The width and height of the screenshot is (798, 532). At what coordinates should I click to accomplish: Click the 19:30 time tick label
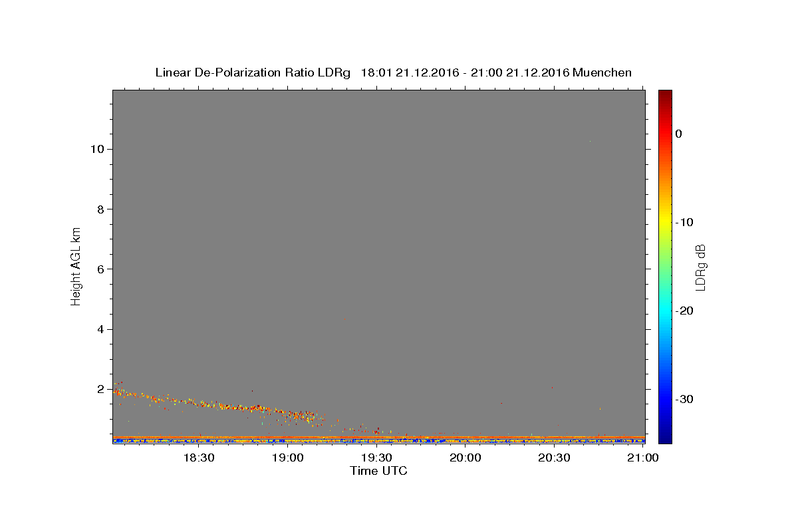[x=377, y=458]
